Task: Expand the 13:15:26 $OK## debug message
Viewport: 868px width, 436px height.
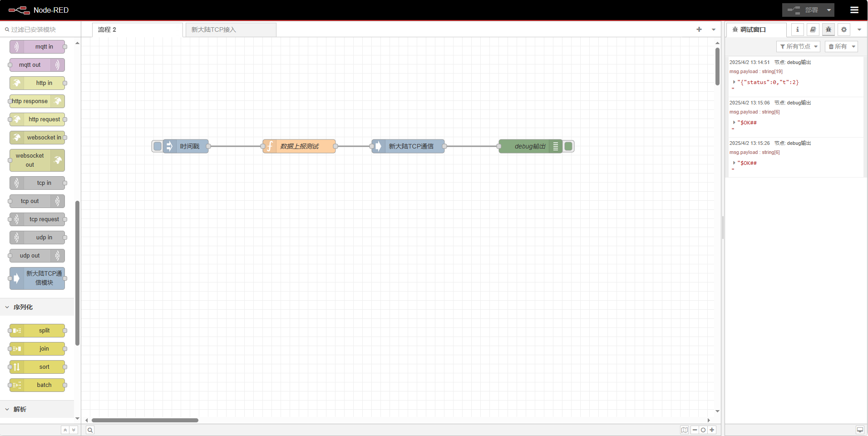Action: click(x=734, y=163)
